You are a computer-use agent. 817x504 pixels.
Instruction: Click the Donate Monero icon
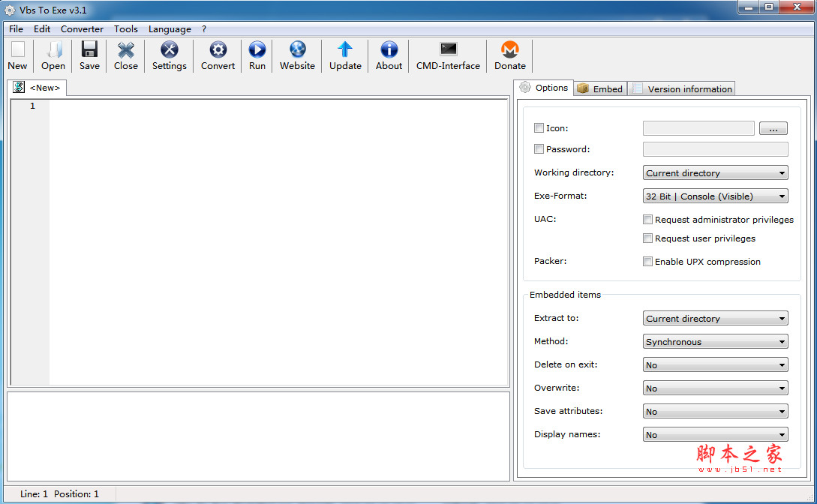(x=509, y=50)
